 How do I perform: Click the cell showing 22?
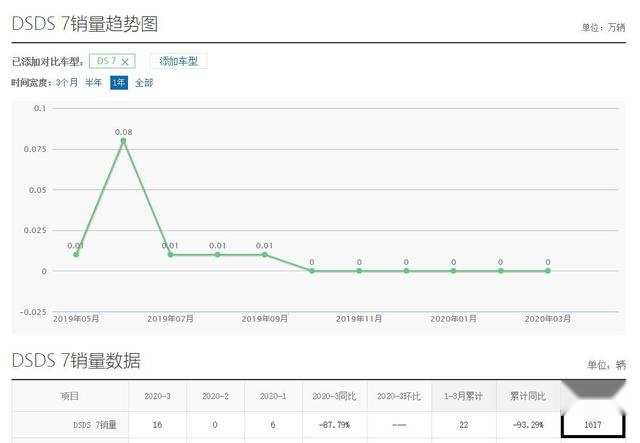pos(463,425)
